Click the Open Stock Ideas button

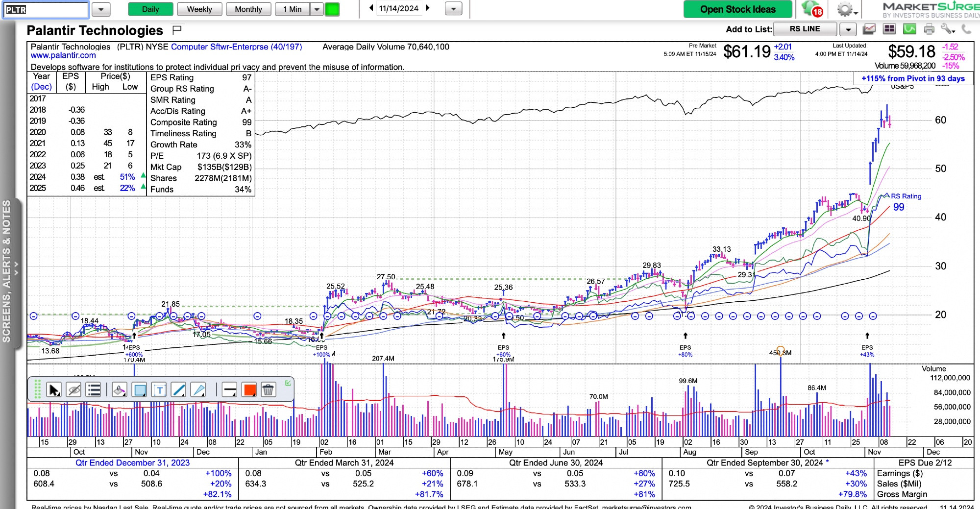click(737, 9)
